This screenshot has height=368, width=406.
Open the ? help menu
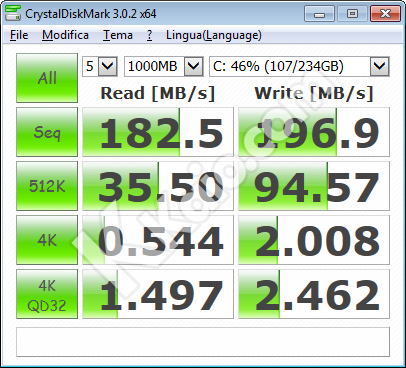tap(149, 35)
